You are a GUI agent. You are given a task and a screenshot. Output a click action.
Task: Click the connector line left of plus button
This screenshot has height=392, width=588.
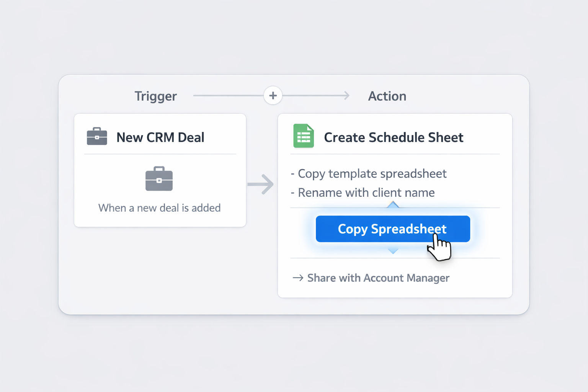[229, 96]
